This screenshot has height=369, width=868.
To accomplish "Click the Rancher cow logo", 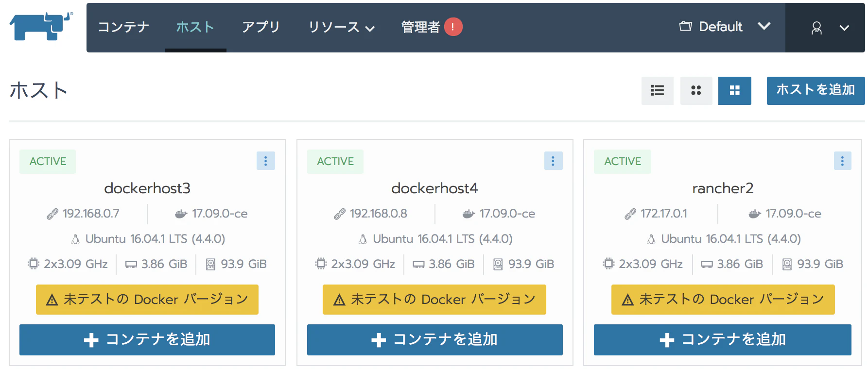I will pos(41,26).
